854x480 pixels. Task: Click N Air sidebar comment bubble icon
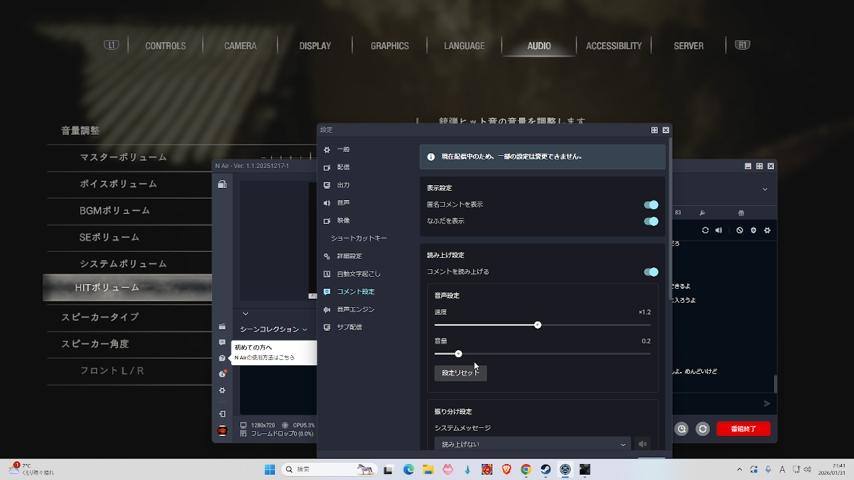tap(222, 342)
